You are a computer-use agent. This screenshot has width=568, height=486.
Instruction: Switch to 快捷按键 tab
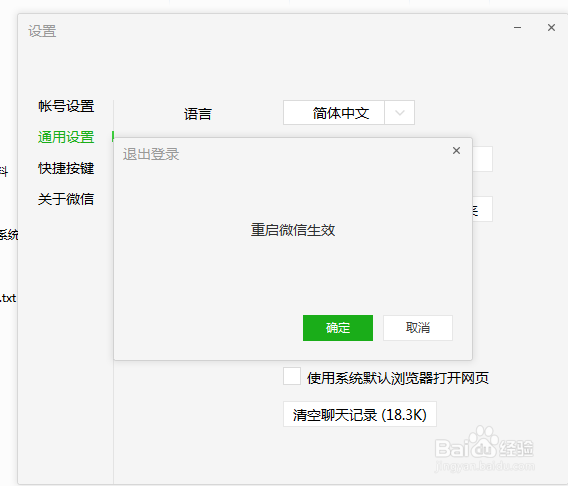click(x=66, y=168)
